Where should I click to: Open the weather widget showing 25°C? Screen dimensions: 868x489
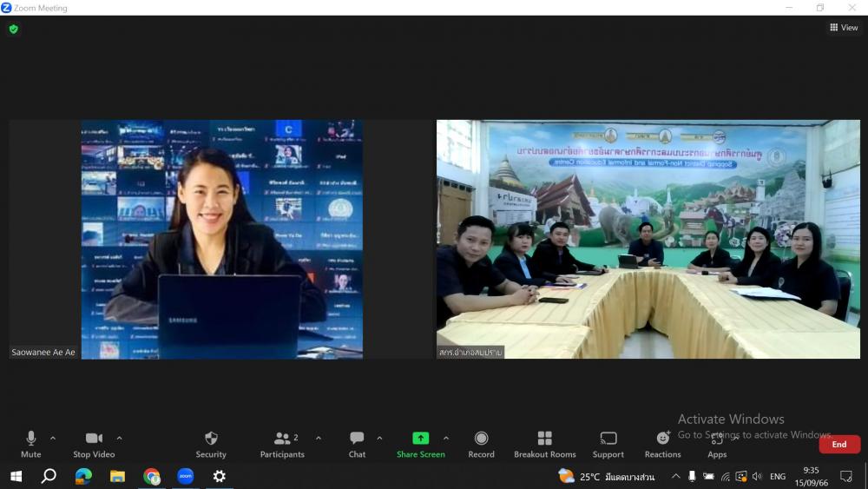pyautogui.click(x=607, y=476)
